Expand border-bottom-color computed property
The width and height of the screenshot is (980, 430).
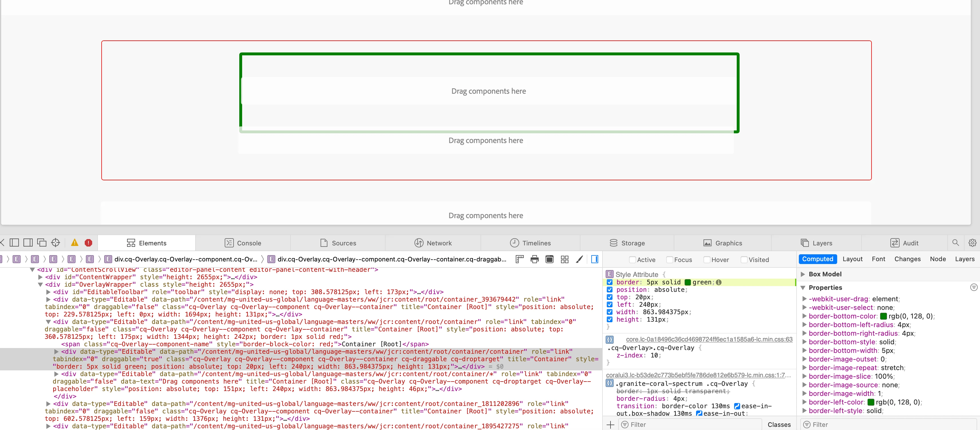[x=804, y=316]
